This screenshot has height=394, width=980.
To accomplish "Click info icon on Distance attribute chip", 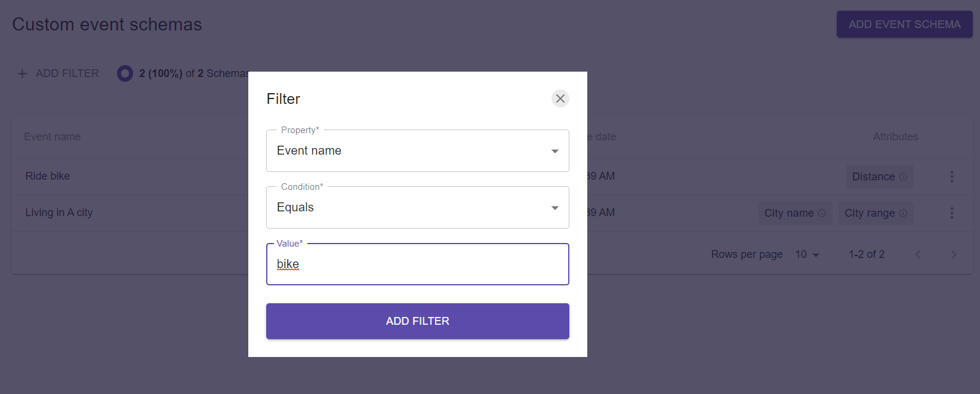I will point(903,177).
